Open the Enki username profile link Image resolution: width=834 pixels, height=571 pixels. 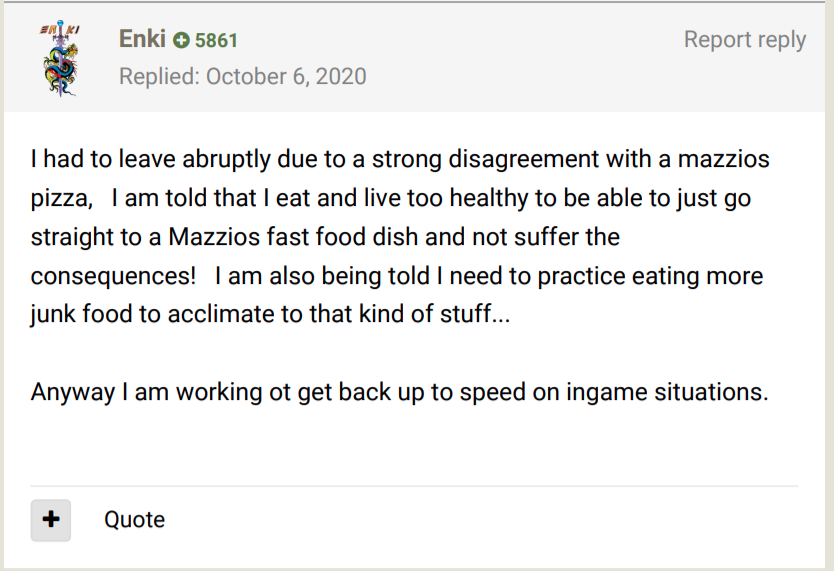pyautogui.click(x=141, y=39)
